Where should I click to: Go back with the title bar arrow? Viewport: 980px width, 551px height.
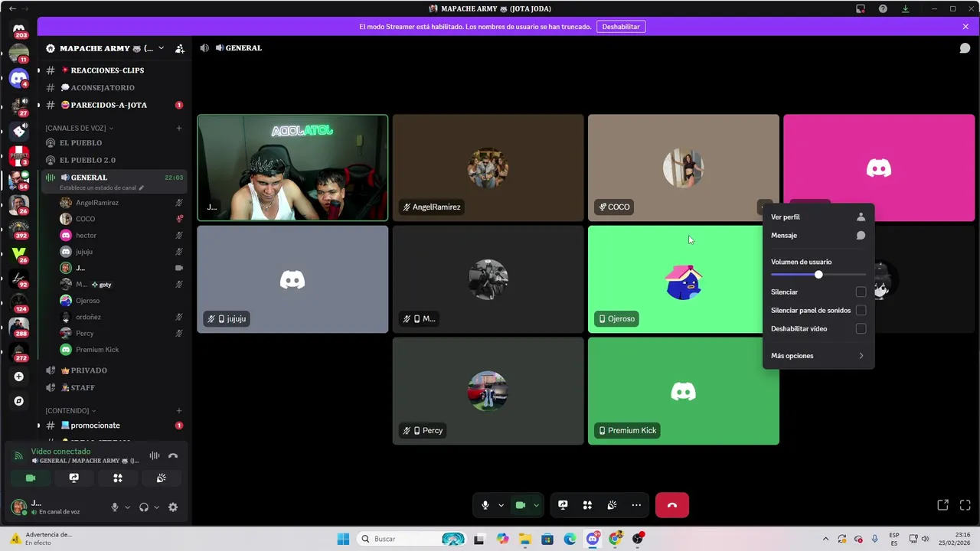(x=12, y=8)
